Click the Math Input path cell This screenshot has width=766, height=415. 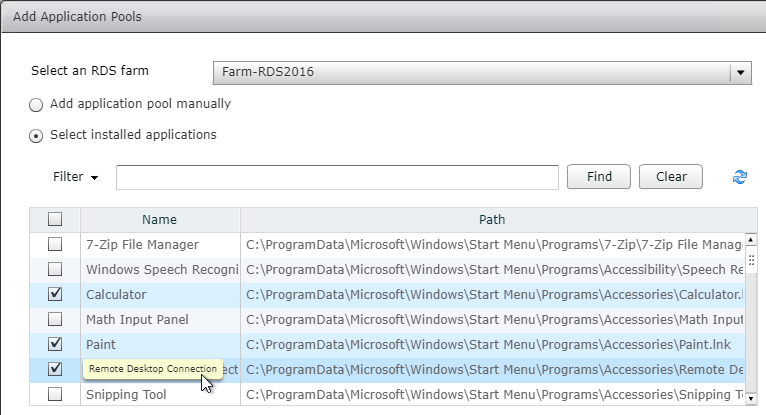click(493, 320)
